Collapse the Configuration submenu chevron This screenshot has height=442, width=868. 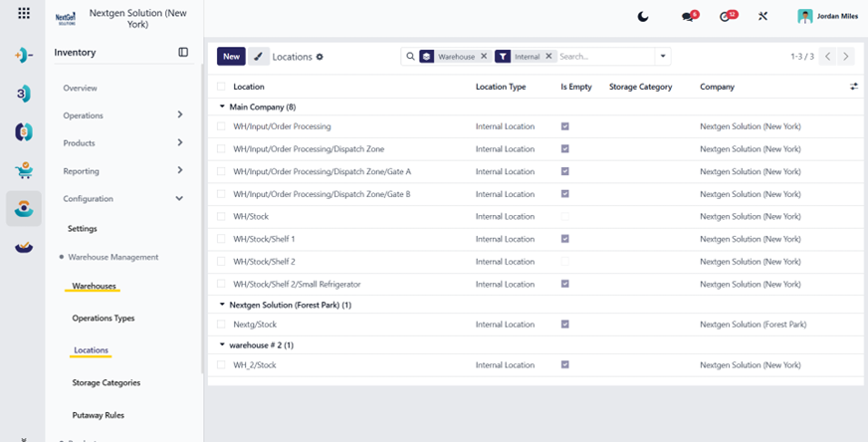pyautogui.click(x=179, y=198)
